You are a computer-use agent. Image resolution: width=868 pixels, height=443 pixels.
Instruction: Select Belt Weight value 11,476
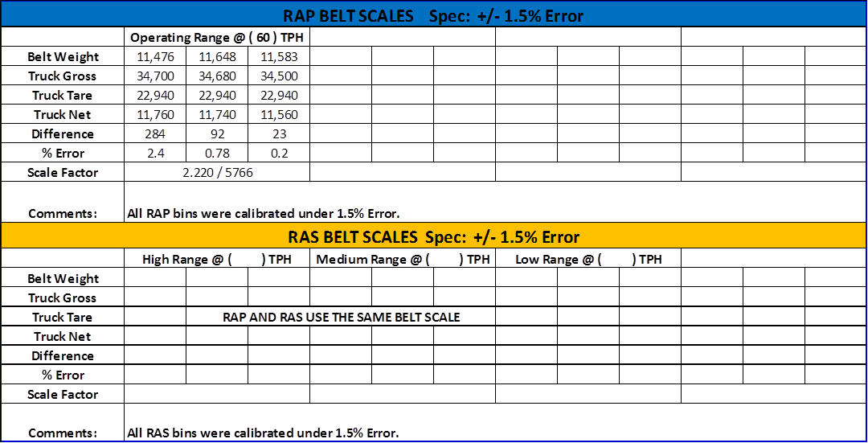155,57
